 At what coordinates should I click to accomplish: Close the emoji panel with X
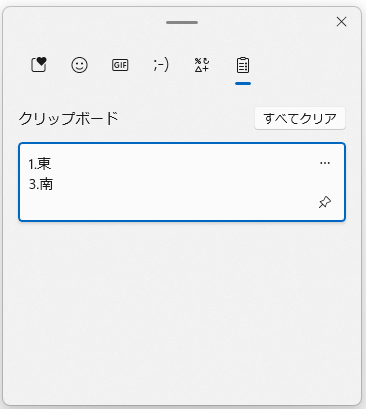(341, 22)
